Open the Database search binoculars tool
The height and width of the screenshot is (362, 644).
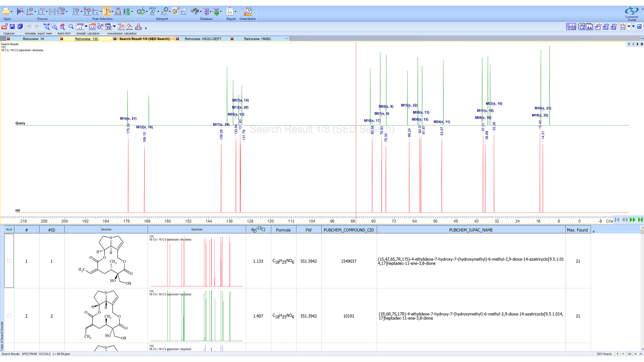(x=196, y=11)
